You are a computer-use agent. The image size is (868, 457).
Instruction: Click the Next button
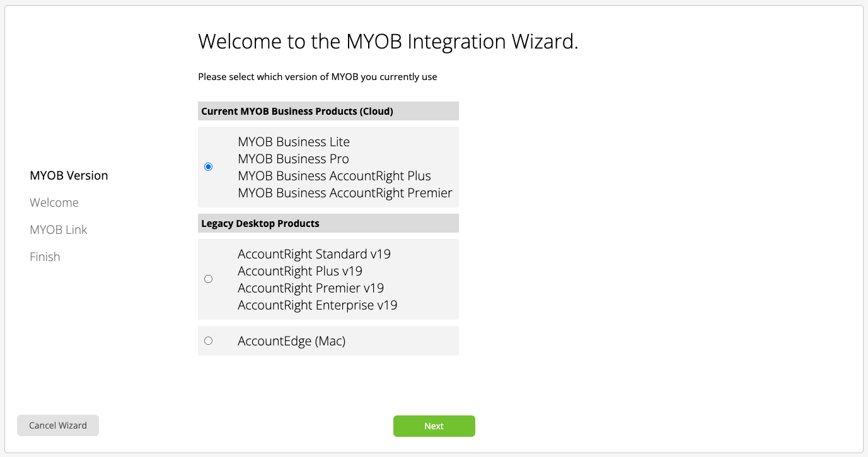[434, 425]
